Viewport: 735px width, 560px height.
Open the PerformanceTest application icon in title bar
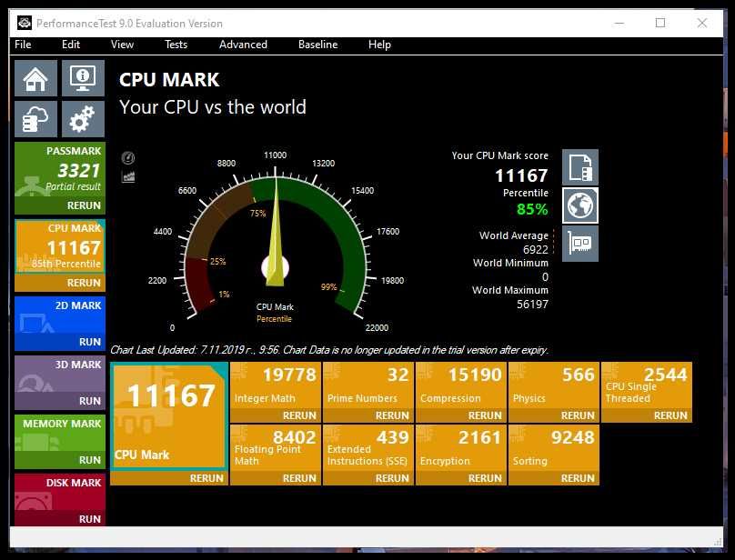25,23
